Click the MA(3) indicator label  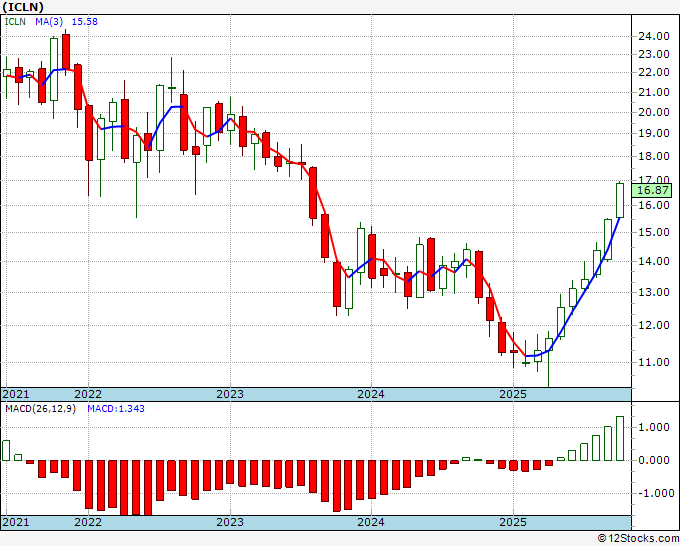coord(49,21)
